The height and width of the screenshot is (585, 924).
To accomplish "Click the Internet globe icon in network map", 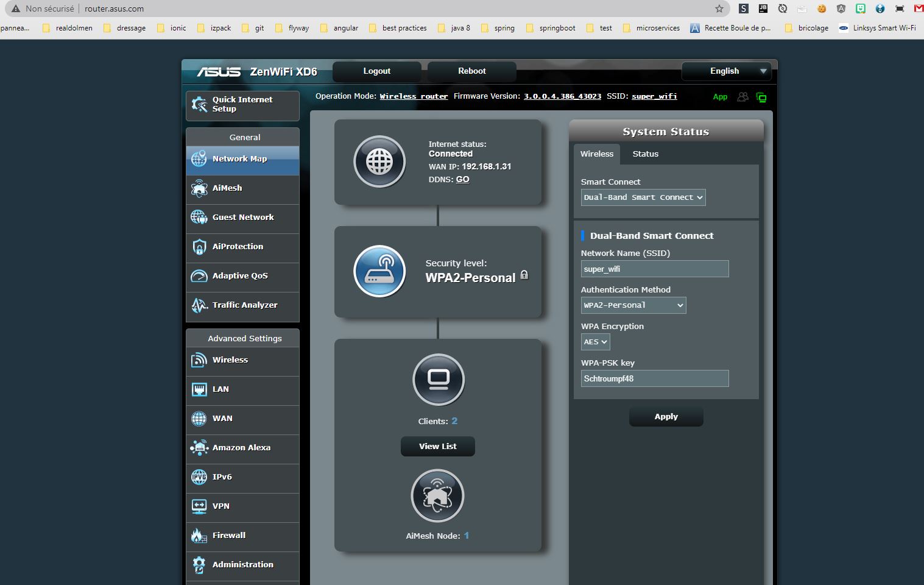I will 379,161.
